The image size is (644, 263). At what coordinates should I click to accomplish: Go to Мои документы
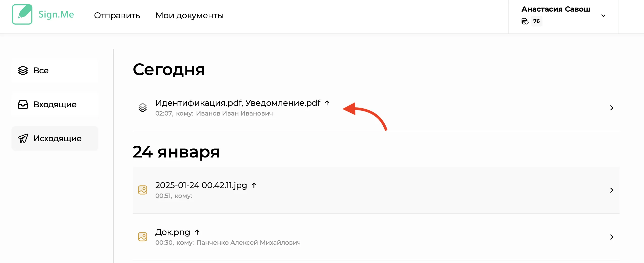190,15
